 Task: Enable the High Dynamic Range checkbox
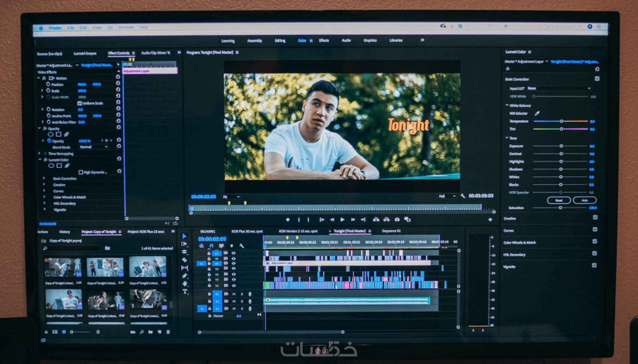point(81,172)
